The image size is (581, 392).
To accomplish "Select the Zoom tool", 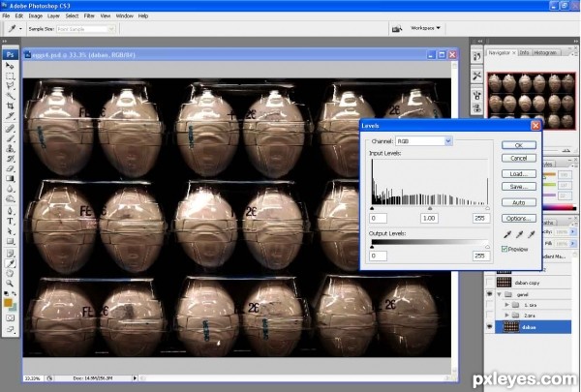I will 10,284.
